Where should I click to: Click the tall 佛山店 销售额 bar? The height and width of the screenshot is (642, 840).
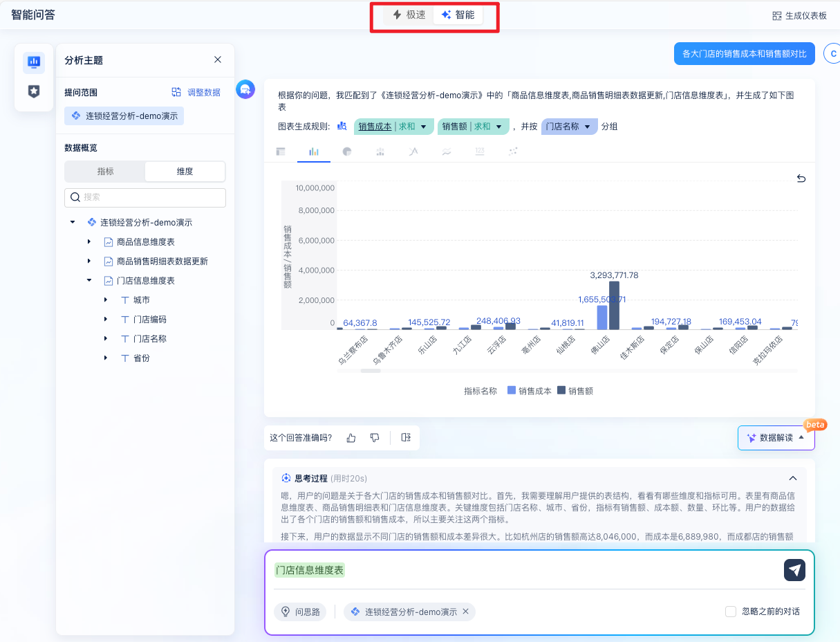tap(614, 305)
